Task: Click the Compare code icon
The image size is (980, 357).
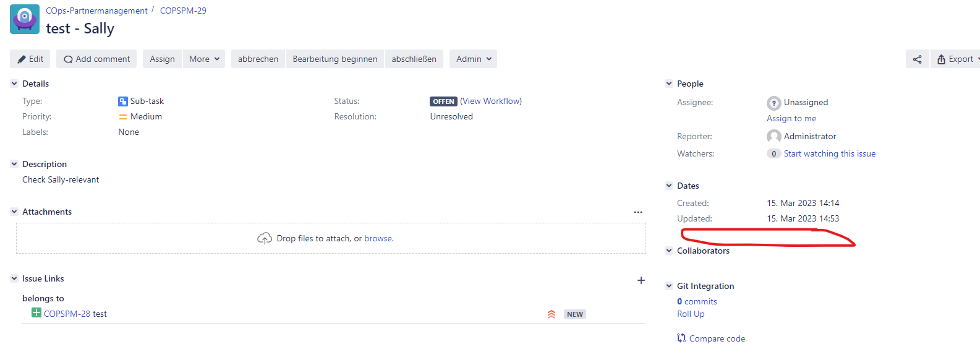Action: tap(681, 338)
